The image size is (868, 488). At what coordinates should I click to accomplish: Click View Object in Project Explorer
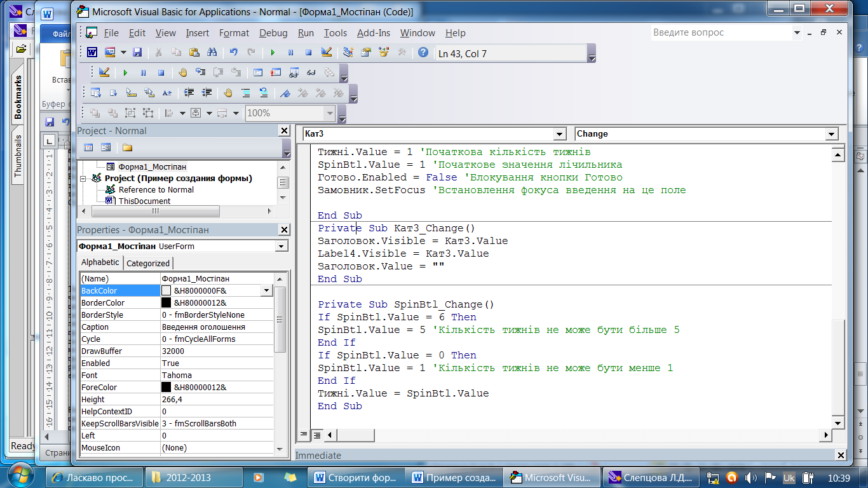(105, 147)
